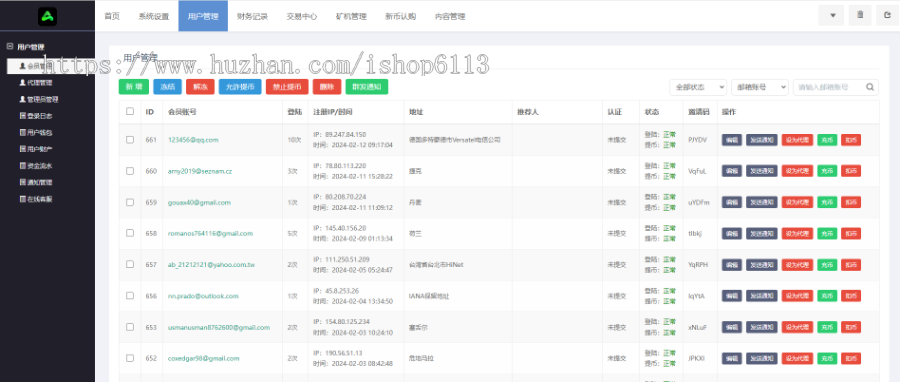Open 在线客服 in the sidebar

36,199
